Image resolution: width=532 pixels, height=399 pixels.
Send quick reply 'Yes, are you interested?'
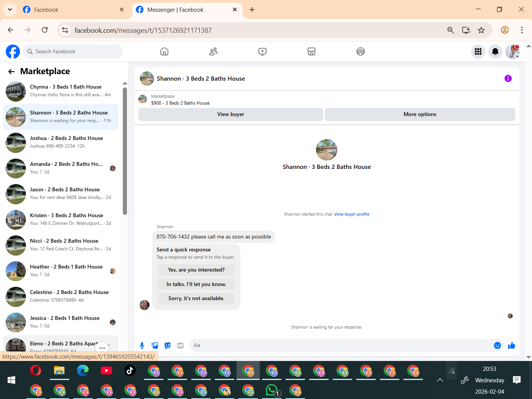(196, 270)
